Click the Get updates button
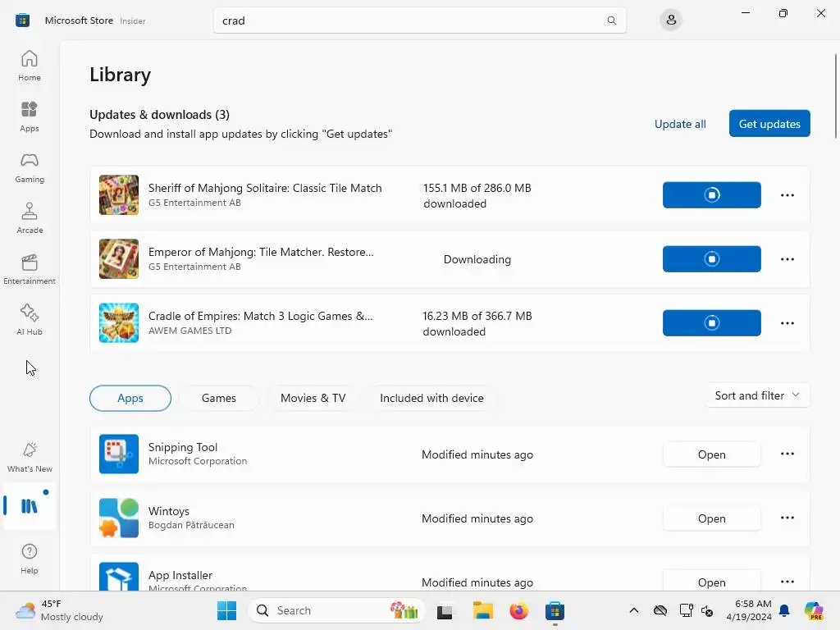The width and height of the screenshot is (840, 630). [x=769, y=124]
